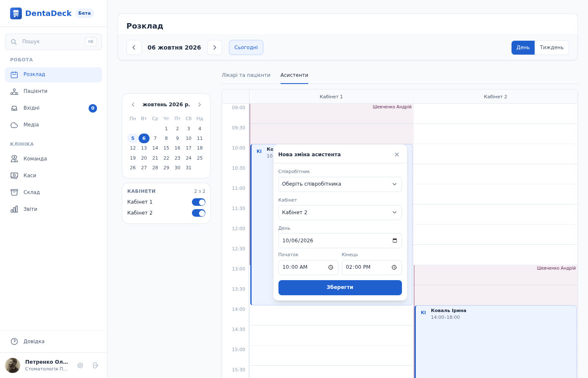Open Пацієнти in the sidebar
Image resolution: width=588 pixels, height=378 pixels.
53,92
